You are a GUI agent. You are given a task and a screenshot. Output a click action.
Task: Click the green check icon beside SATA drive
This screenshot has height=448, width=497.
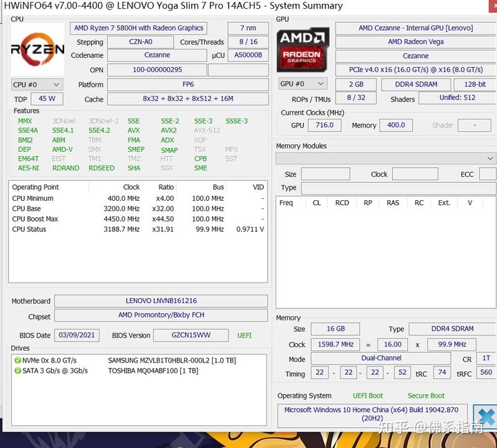pos(17,371)
